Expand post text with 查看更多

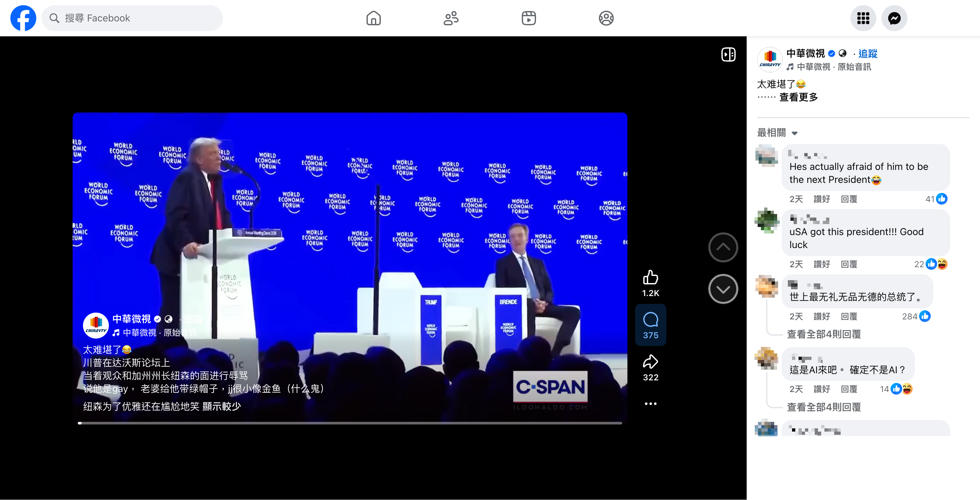click(x=798, y=97)
